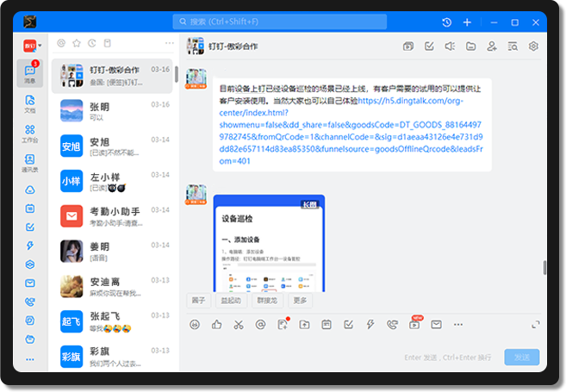Add member to the group chat

tap(492, 47)
